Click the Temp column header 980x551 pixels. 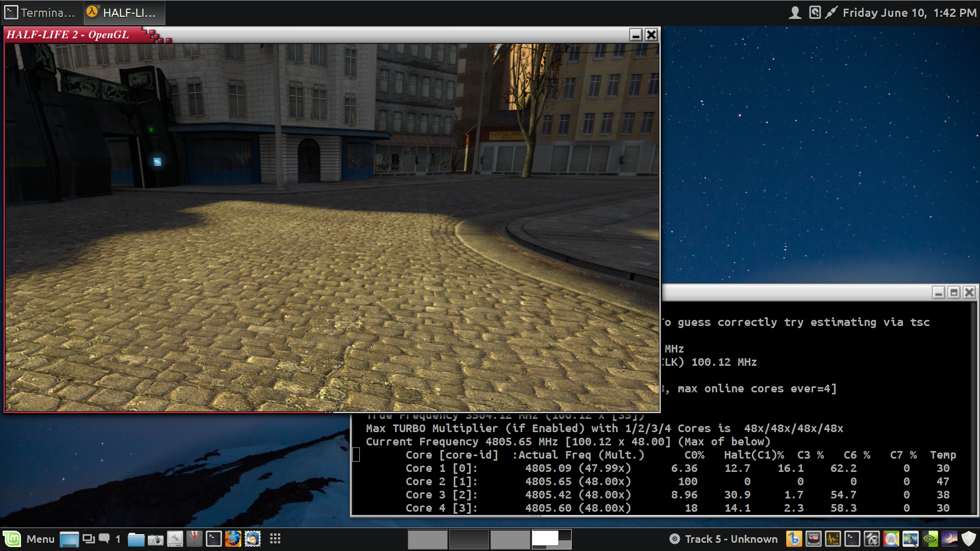[x=943, y=455]
